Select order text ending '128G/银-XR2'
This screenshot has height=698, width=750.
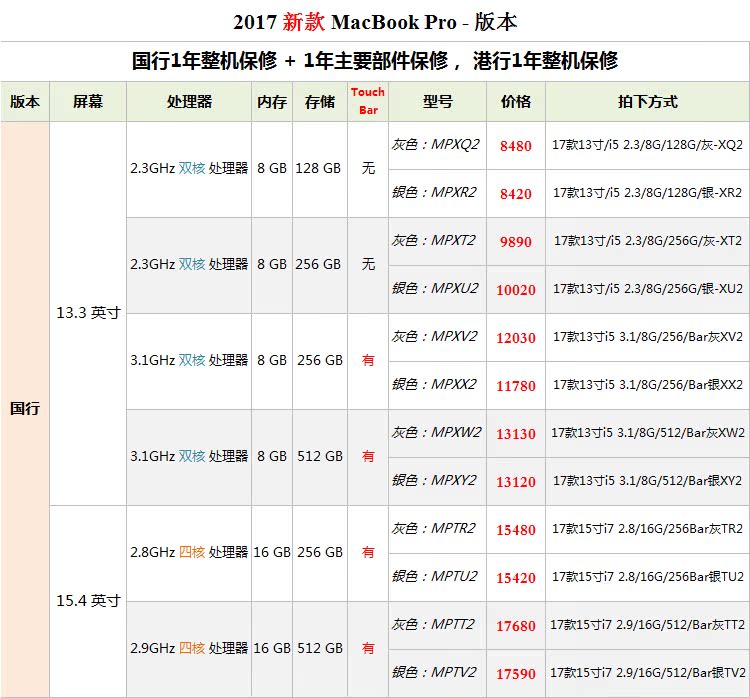648,192
